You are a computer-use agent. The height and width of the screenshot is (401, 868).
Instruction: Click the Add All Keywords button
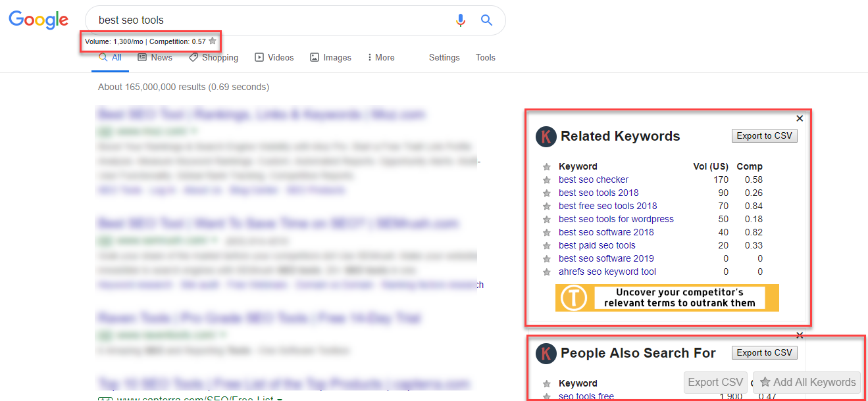(x=807, y=382)
